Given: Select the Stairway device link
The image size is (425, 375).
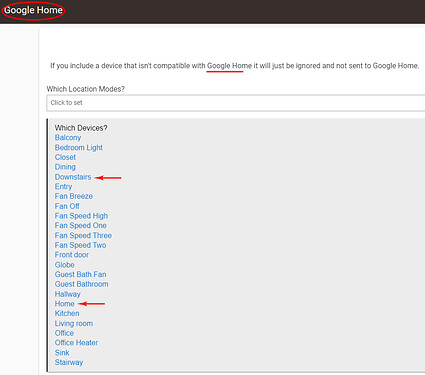Looking at the screenshot, I should [x=69, y=362].
